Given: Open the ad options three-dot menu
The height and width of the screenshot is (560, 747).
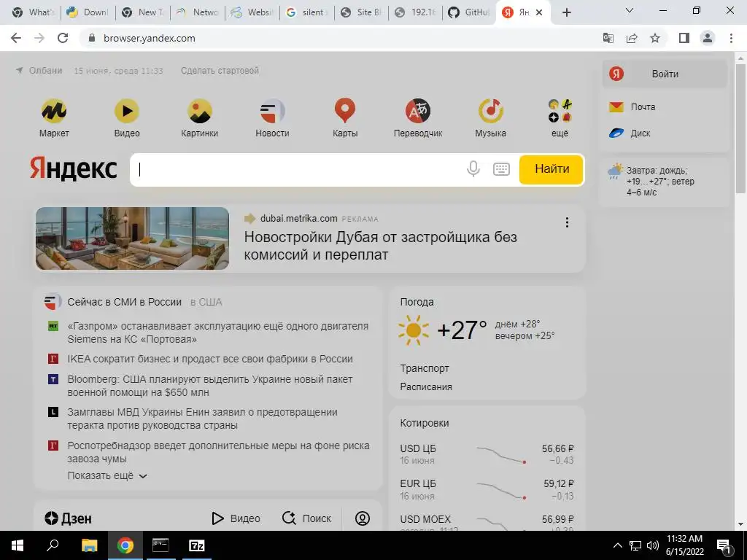Looking at the screenshot, I should (x=567, y=222).
